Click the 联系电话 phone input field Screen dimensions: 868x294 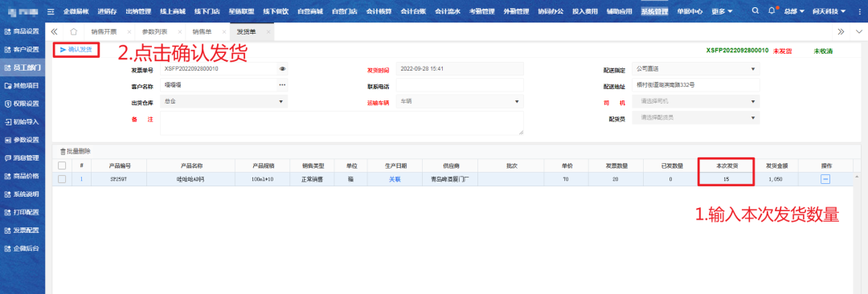(460, 85)
